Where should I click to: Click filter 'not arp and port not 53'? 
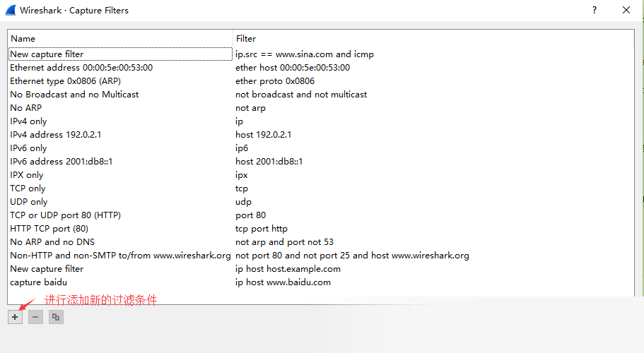[284, 242]
